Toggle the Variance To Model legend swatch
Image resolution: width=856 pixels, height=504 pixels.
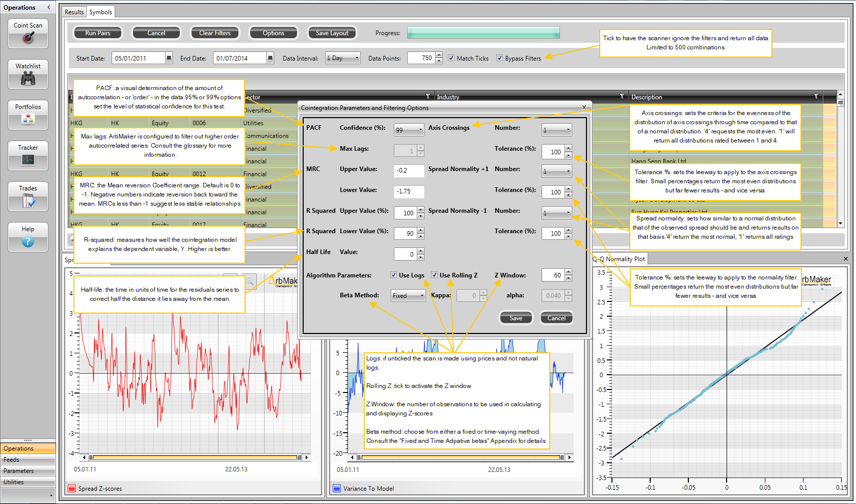(337, 489)
